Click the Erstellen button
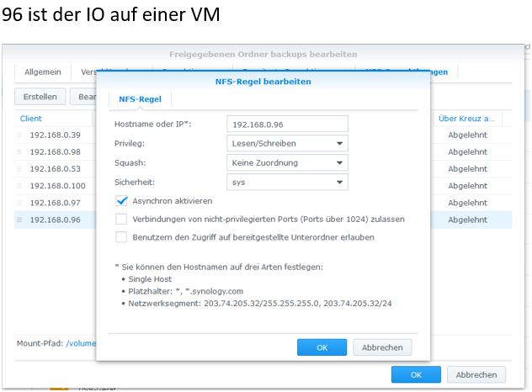532x392 pixels. pyautogui.click(x=40, y=97)
